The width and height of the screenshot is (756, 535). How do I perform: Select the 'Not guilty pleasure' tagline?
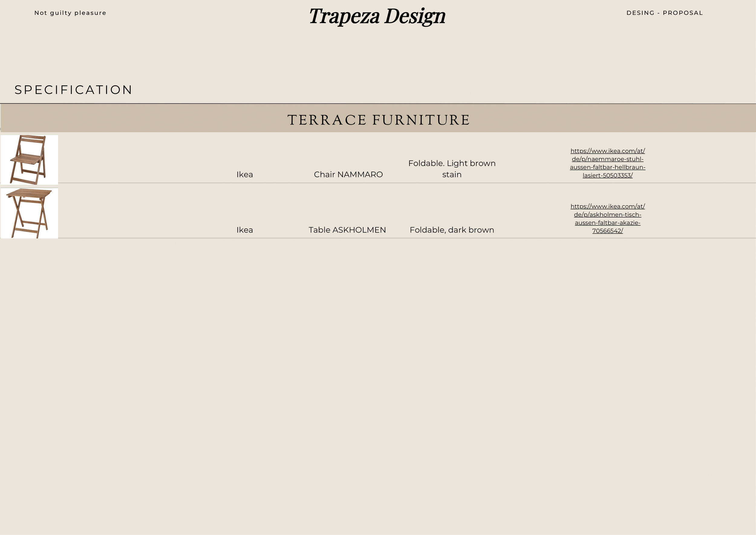click(70, 13)
